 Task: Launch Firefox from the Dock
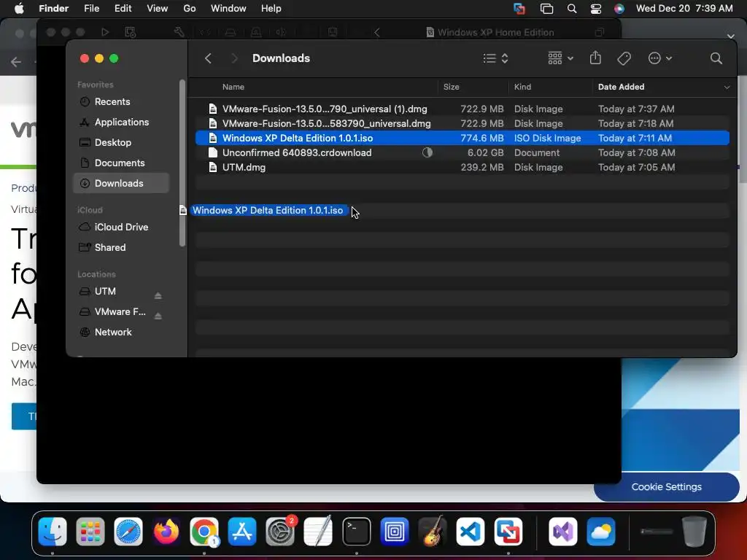[x=166, y=532]
